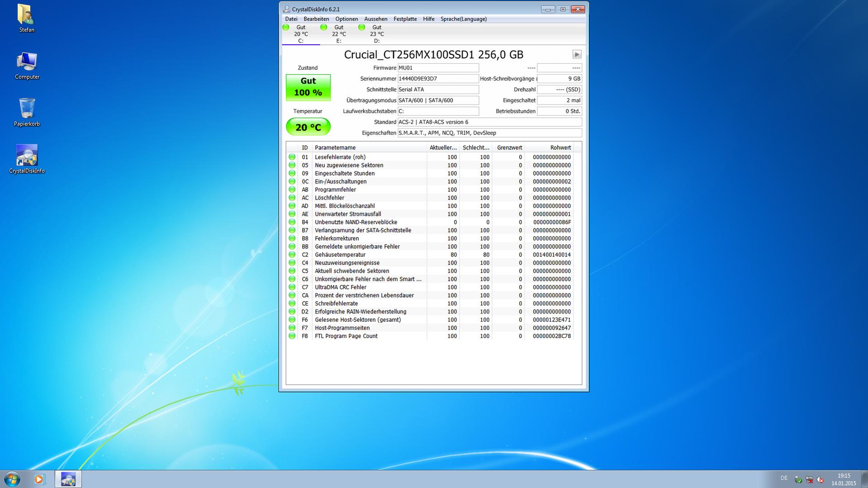Click status dot for Host-Programmseiten
868x488 pixels.
click(x=292, y=328)
